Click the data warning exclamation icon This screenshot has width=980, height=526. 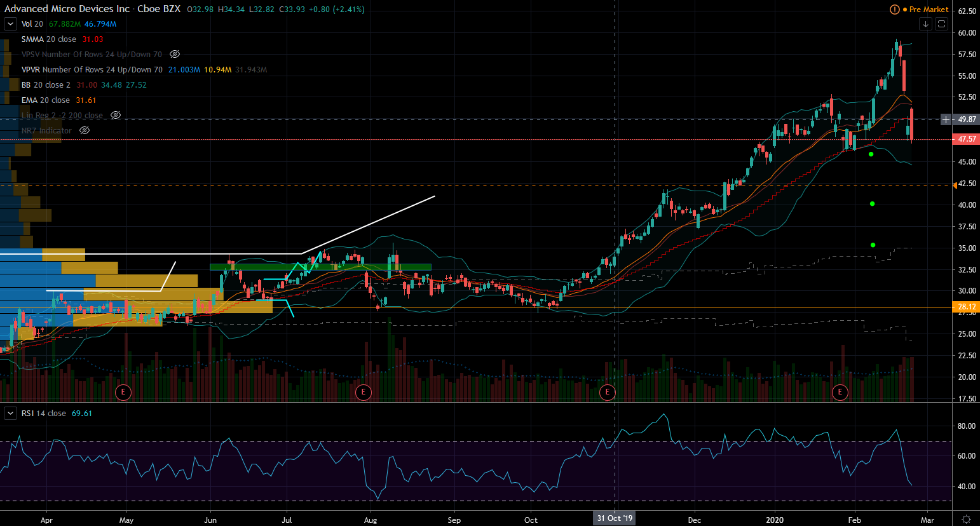(895, 10)
